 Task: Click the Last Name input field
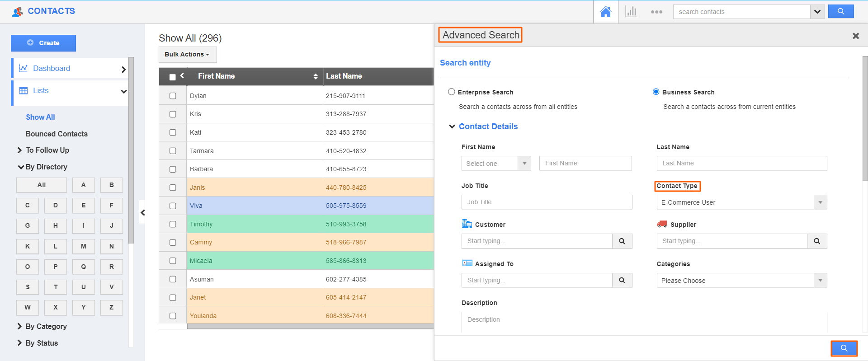741,163
